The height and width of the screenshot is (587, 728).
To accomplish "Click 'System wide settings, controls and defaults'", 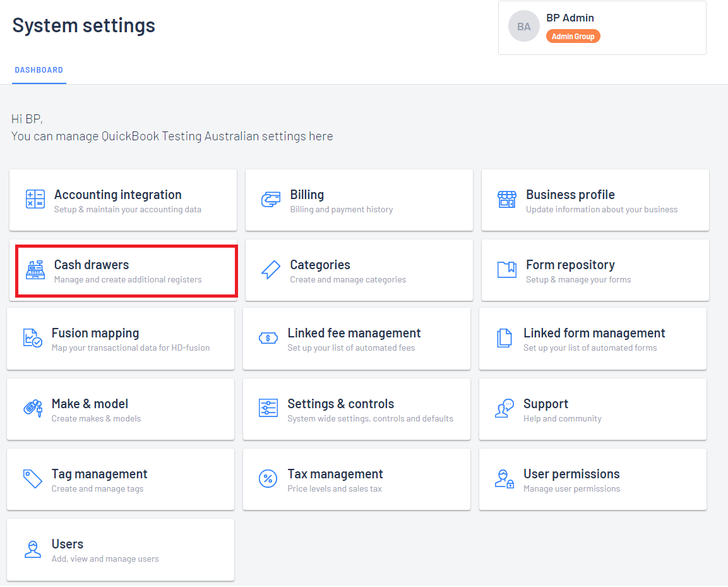I will coord(370,419).
